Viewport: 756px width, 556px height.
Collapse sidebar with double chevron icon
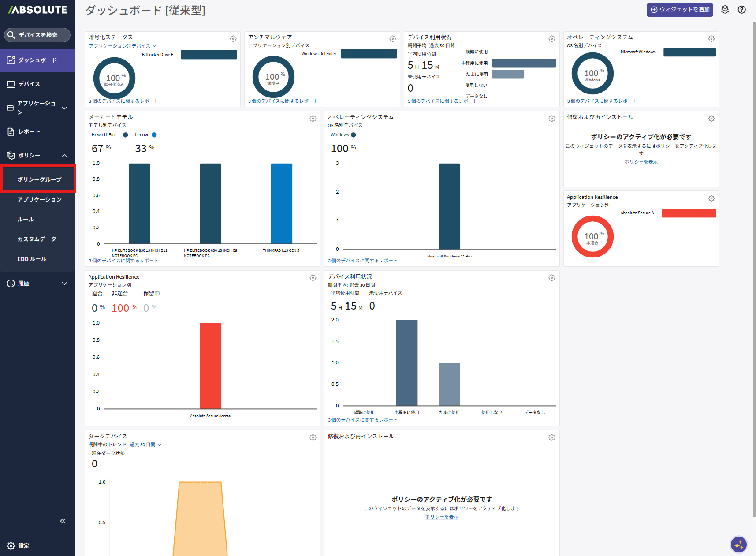click(x=63, y=521)
